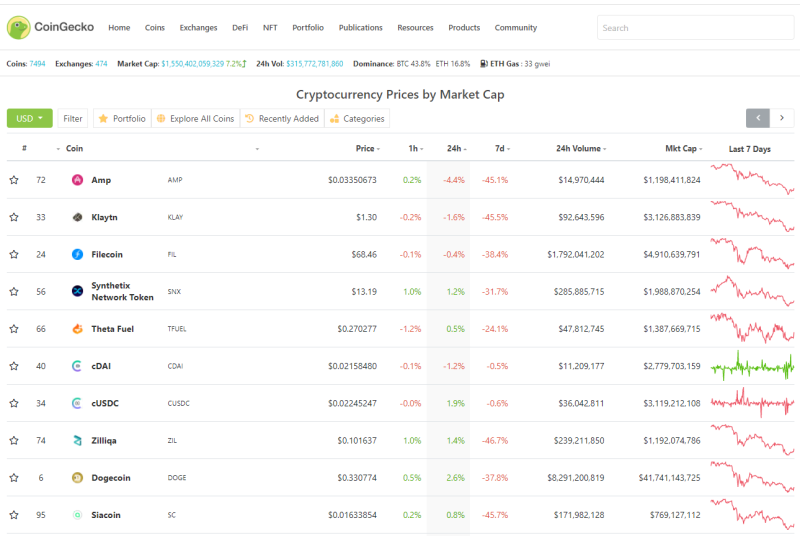Click the Filter button
This screenshot has width=800, height=536.
pyautogui.click(x=72, y=118)
